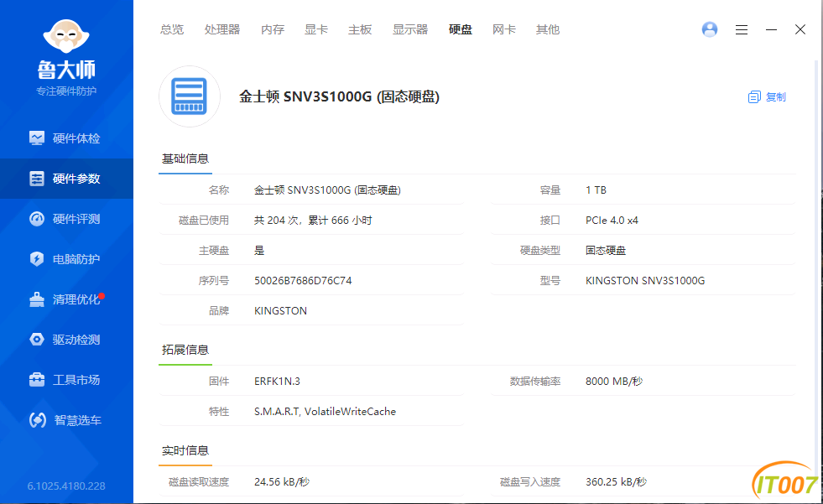This screenshot has width=823, height=504.
Task: Open 硬件评测 benchmark section
Action: coord(66,219)
